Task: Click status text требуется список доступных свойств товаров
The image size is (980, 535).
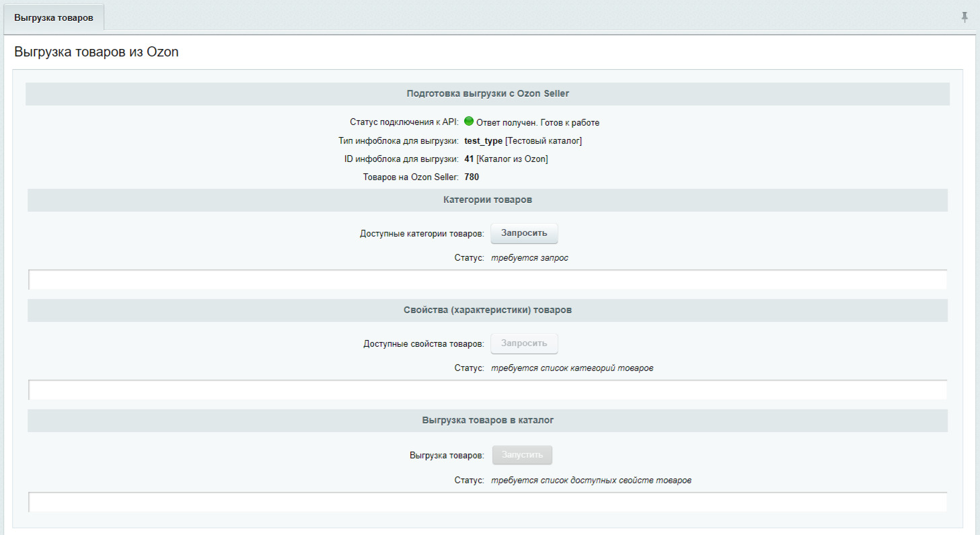Action: pyautogui.click(x=591, y=481)
